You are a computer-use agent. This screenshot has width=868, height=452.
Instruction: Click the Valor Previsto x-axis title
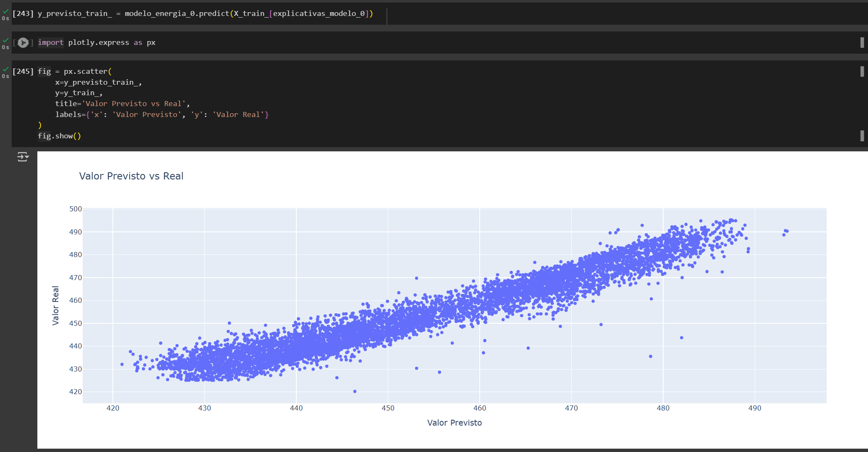click(455, 423)
